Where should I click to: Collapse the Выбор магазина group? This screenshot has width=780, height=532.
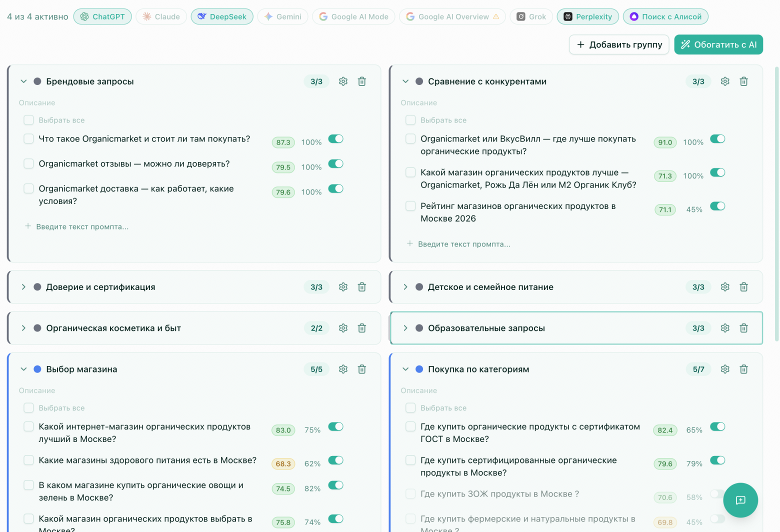click(x=23, y=369)
